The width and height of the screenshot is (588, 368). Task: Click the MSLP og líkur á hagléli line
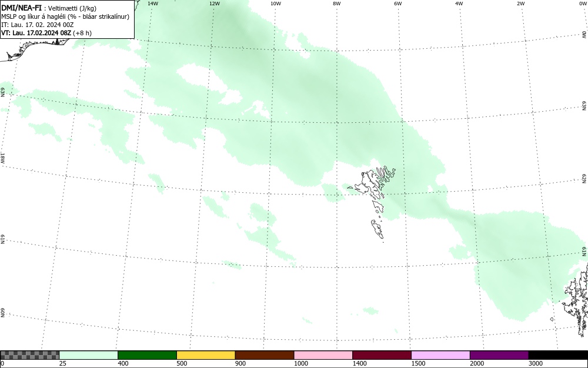(65, 16)
